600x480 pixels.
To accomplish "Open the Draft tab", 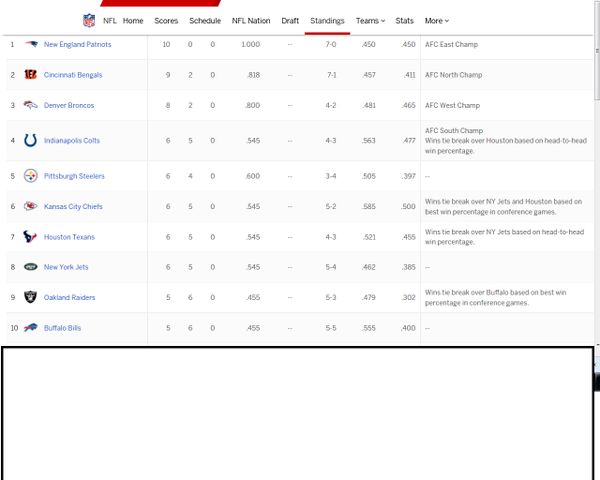I will 290,21.
